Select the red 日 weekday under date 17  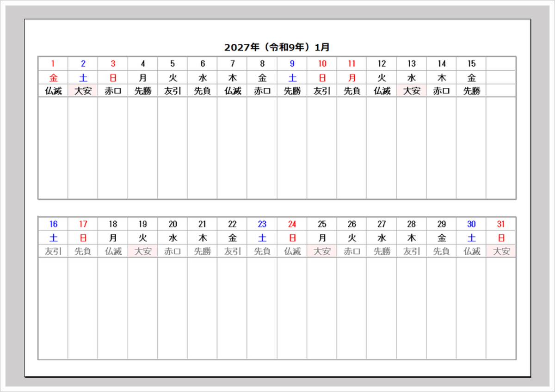tap(83, 238)
